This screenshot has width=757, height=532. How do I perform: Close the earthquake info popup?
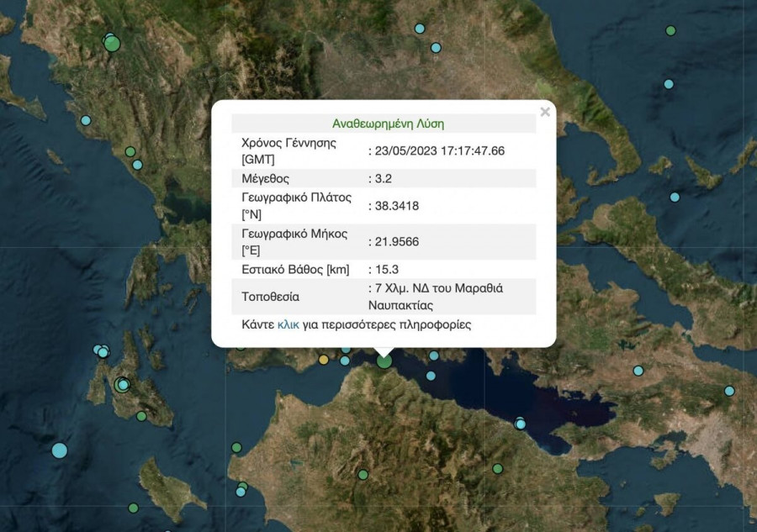pos(545,112)
